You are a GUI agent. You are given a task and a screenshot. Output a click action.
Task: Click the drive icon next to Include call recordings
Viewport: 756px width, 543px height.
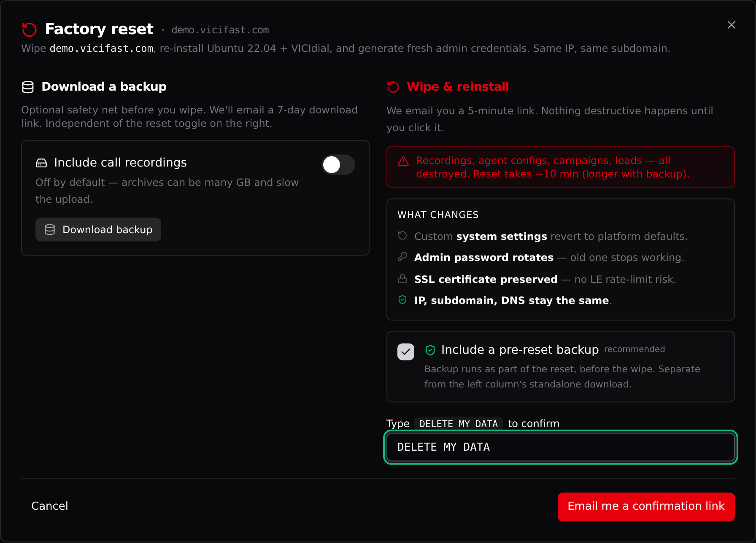(41, 163)
